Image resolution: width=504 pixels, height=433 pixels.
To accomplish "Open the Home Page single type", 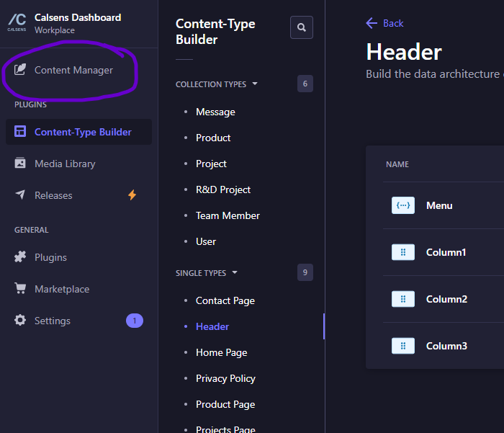I will tap(221, 352).
